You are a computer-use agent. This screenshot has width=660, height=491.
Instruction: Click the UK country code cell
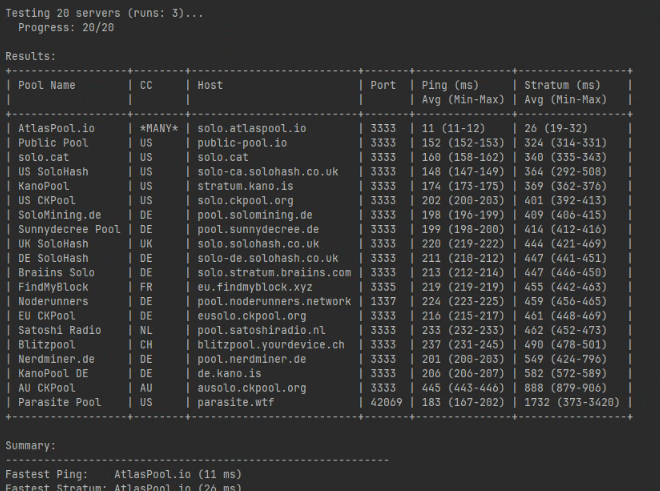[146, 244]
